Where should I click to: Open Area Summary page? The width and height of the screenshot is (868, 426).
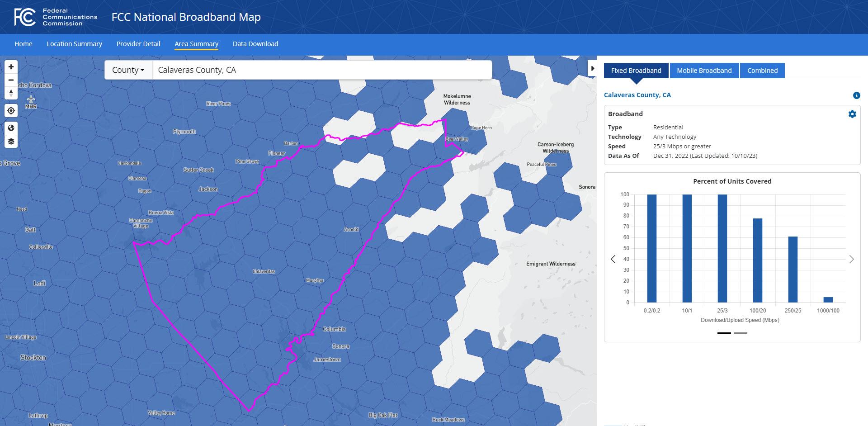pyautogui.click(x=197, y=44)
